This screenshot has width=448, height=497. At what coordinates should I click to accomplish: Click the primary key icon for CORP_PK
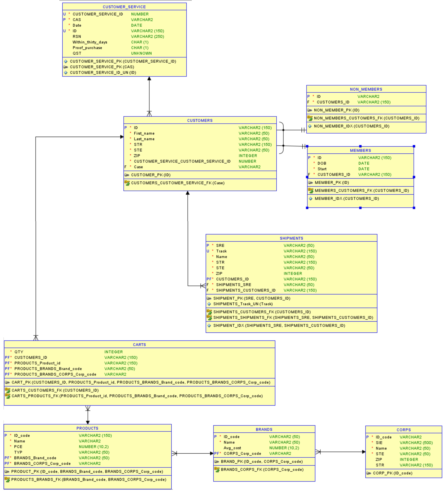tap(369, 473)
